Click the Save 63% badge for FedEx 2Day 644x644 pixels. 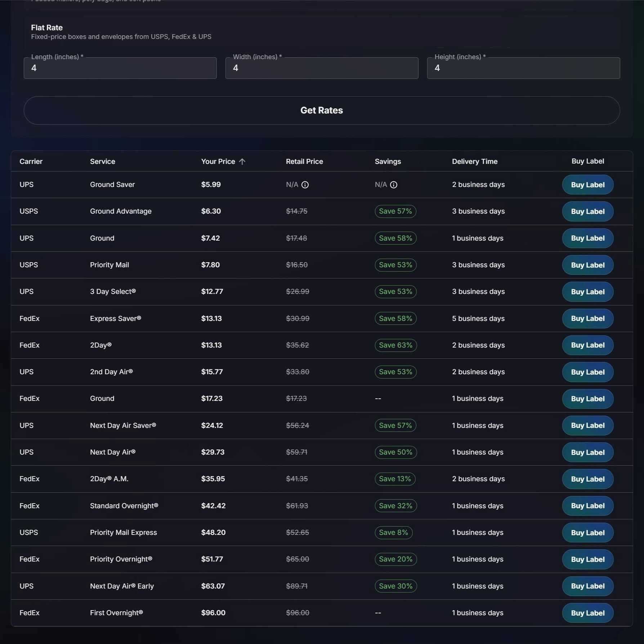[395, 345]
